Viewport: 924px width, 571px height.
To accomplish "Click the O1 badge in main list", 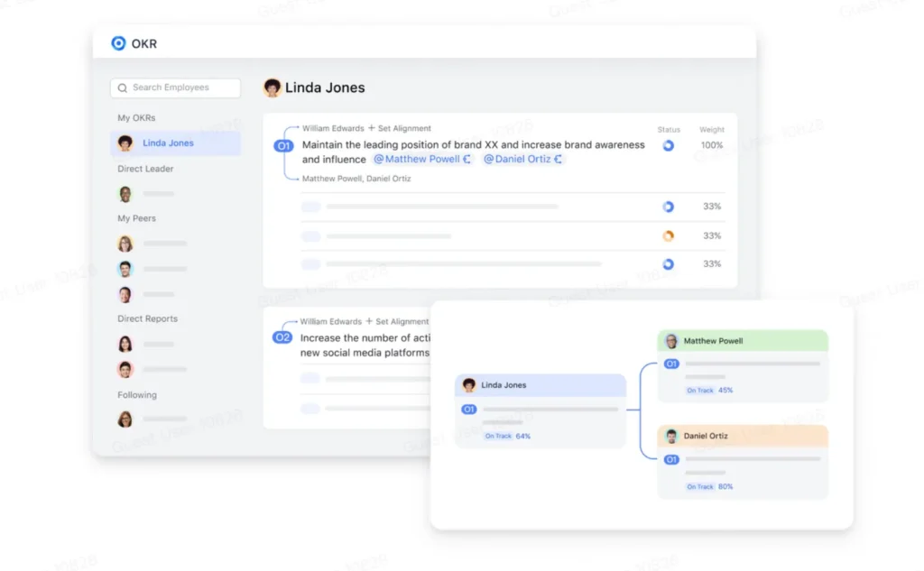I will click(283, 145).
